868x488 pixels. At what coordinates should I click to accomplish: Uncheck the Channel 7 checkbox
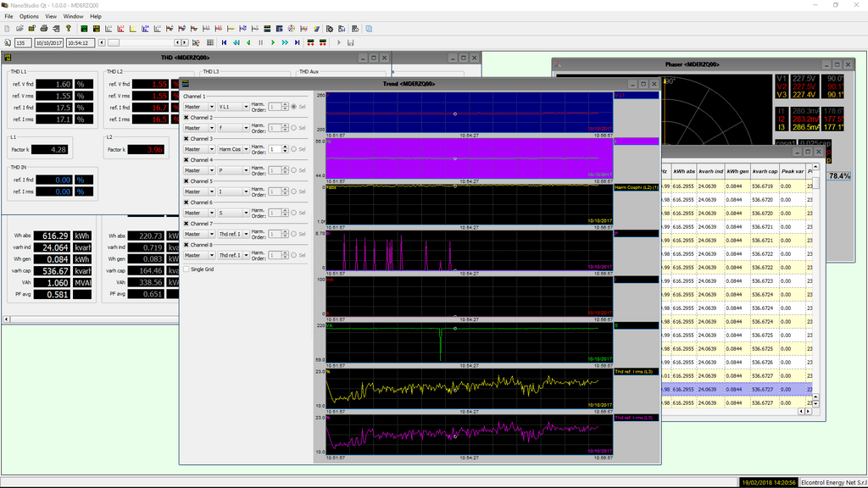tap(186, 224)
